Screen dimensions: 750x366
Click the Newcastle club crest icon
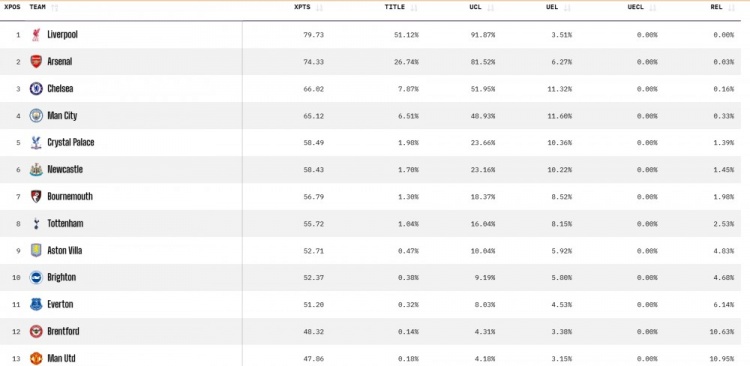click(x=36, y=169)
